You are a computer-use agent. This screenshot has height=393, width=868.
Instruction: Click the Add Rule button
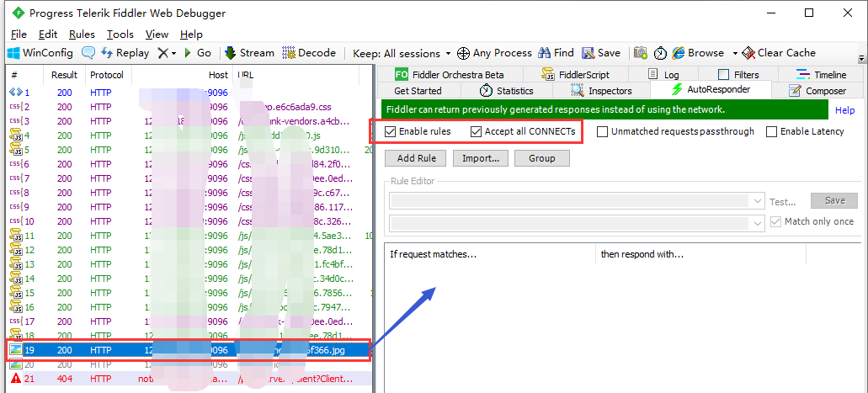(416, 158)
